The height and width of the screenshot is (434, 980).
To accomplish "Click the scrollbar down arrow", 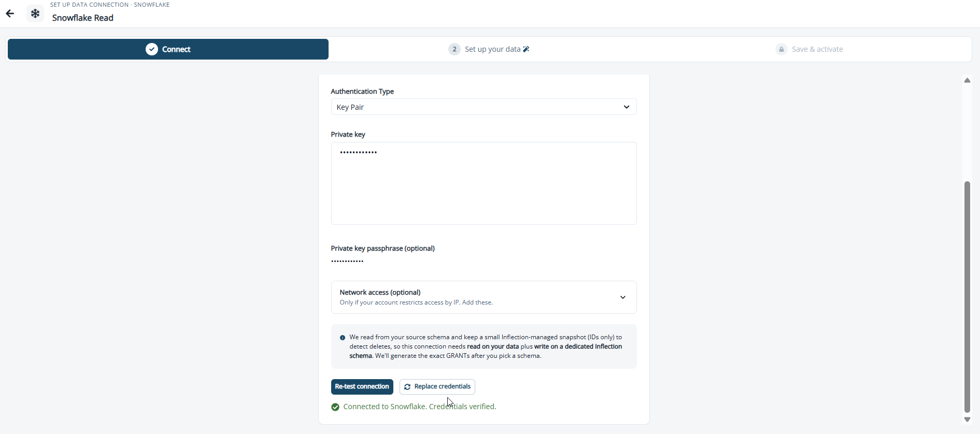I will [x=967, y=419].
